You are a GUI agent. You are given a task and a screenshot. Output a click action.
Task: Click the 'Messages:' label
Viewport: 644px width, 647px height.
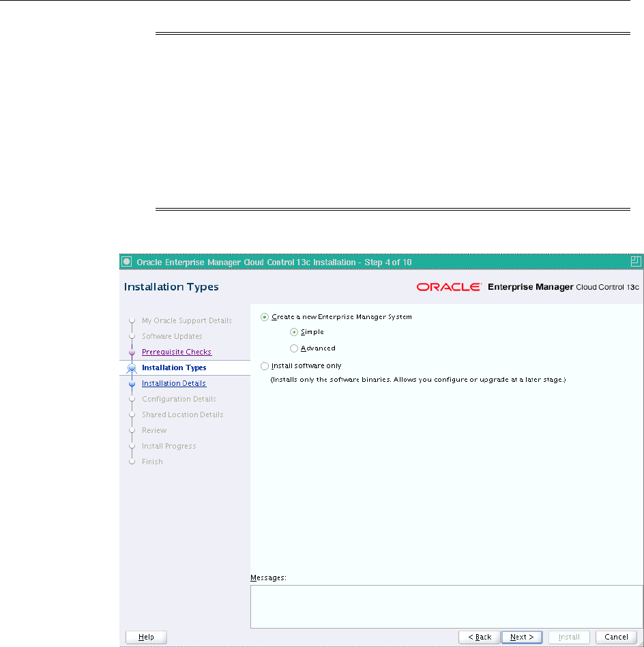(x=268, y=577)
